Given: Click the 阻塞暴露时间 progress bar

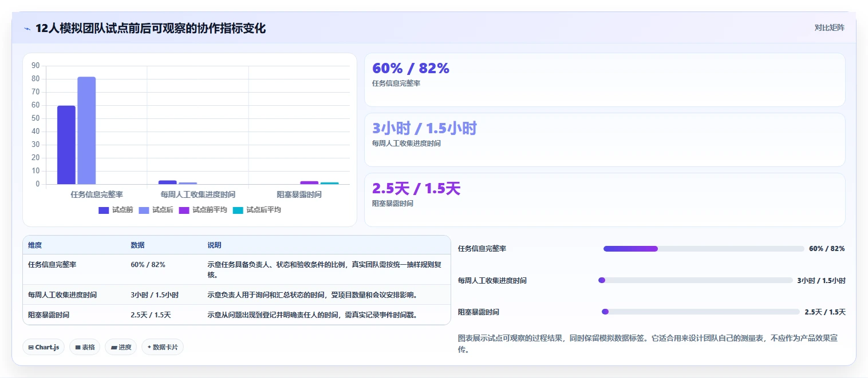Looking at the screenshot, I should tap(700, 312).
